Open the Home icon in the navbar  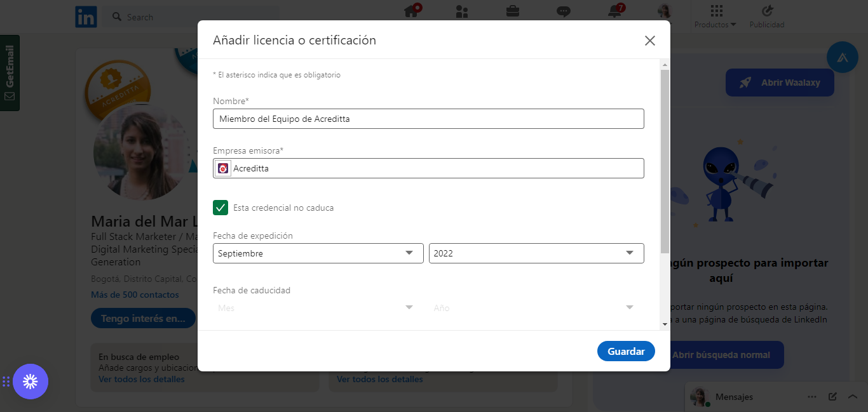click(x=412, y=11)
